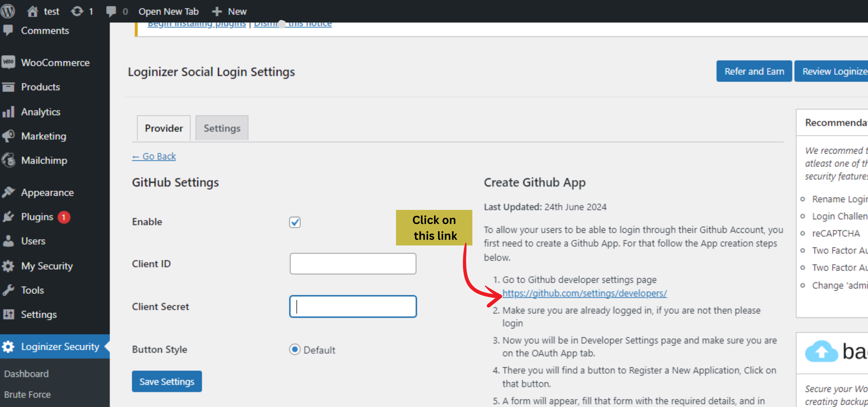Click Client Secret input field
The width and height of the screenshot is (868, 407).
coord(353,306)
